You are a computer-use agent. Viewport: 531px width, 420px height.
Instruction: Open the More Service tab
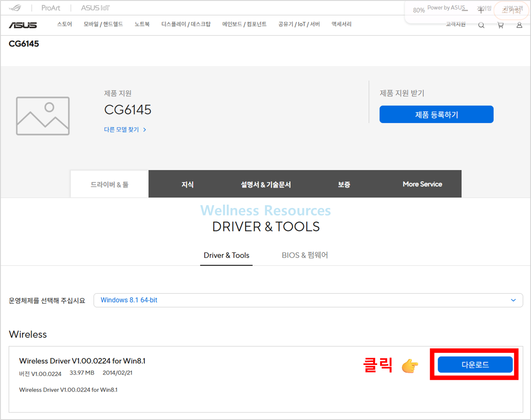422,184
